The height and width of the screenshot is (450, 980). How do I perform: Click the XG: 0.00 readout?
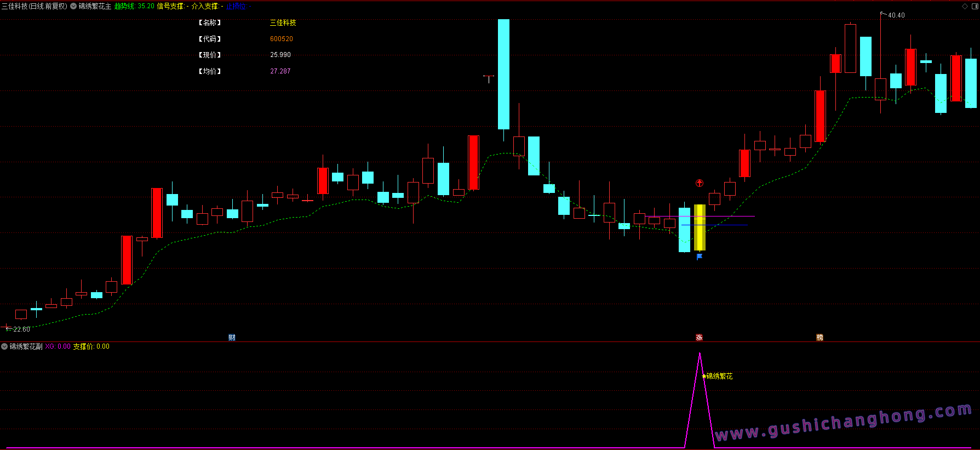58,346
